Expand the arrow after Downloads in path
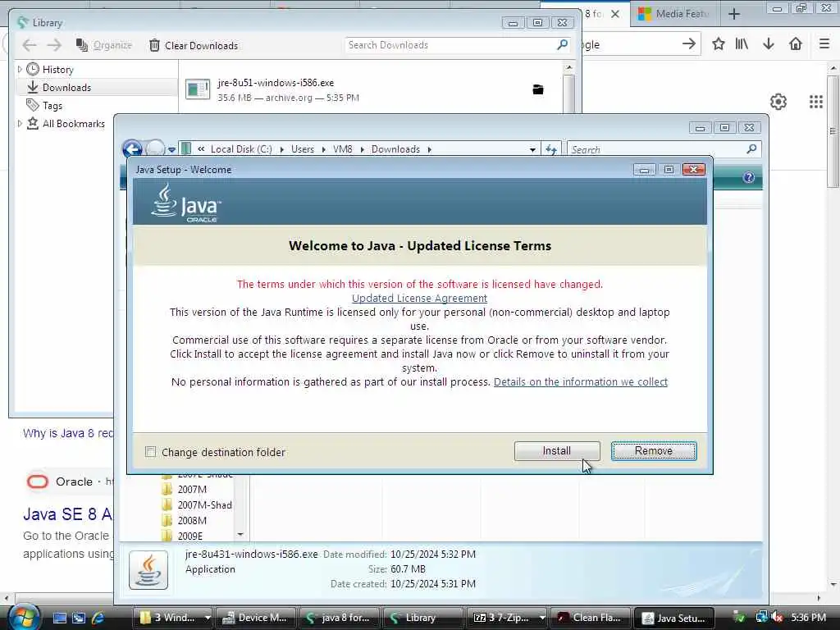Image resolution: width=840 pixels, height=630 pixels. pyautogui.click(x=430, y=149)
